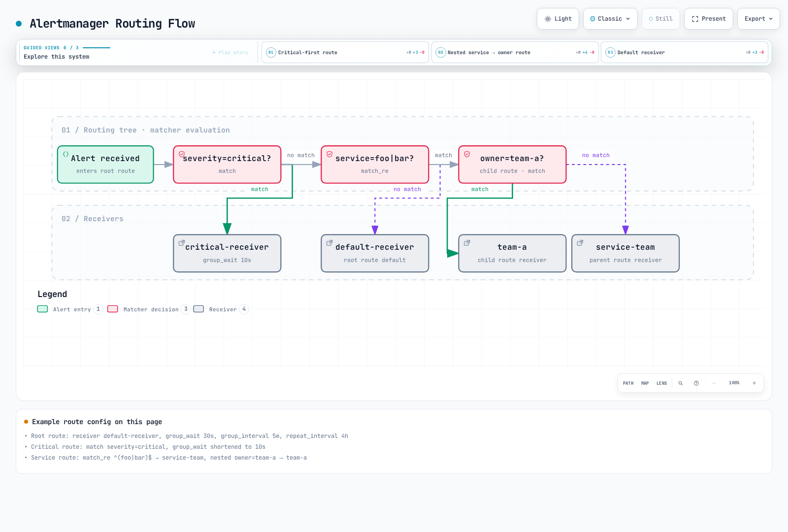Click the Play story button
Image resolution: width=788 pixels, height=532 pixels.
pos(230,52)
